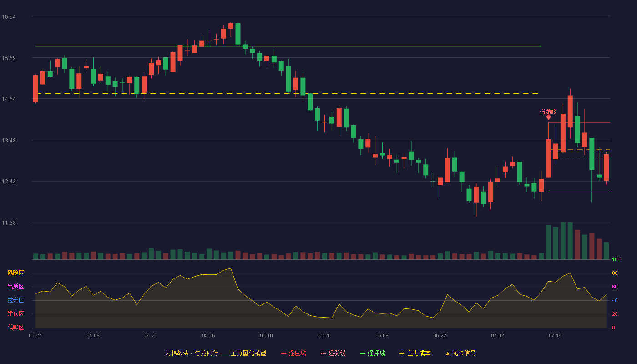Click the first candlestick at 03-27
This screenshot has width=637, height=364.
pos(35,89)
